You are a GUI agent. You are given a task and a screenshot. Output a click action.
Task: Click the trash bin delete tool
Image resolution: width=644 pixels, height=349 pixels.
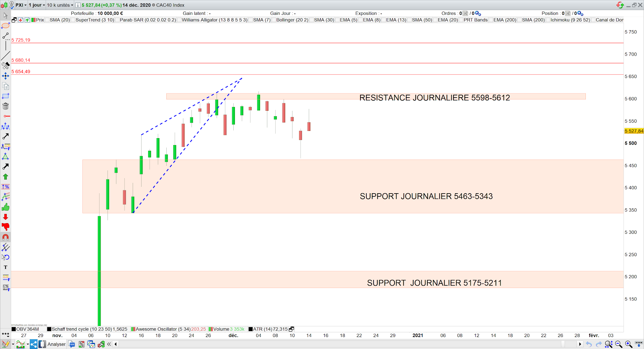[5, 106]
